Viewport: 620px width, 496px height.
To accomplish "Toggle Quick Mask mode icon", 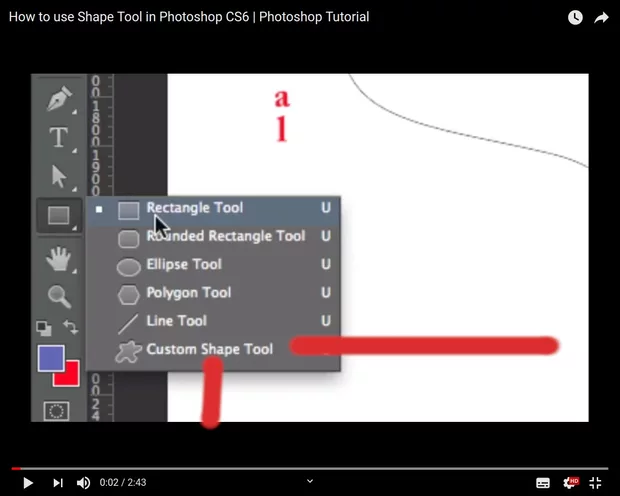I will point(56,411).
